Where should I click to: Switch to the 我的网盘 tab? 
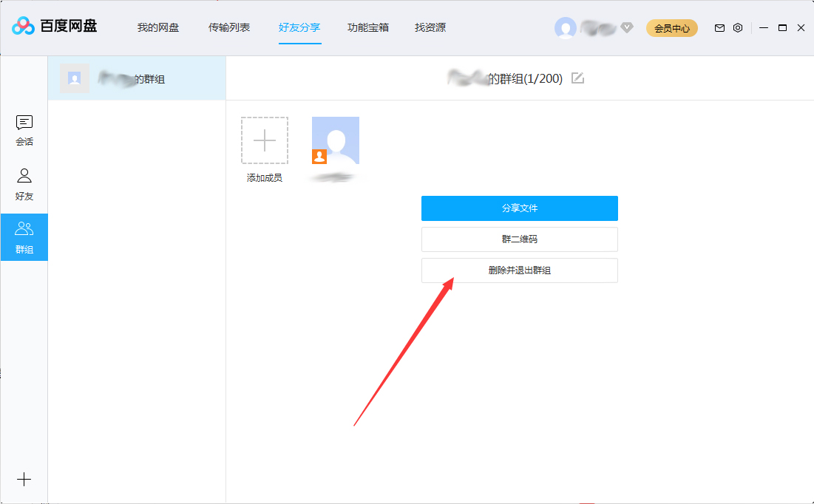pos(157,27)
